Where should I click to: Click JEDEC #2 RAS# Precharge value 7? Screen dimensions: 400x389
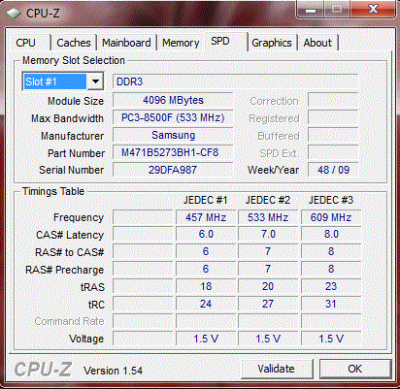[x=268, y=269]
